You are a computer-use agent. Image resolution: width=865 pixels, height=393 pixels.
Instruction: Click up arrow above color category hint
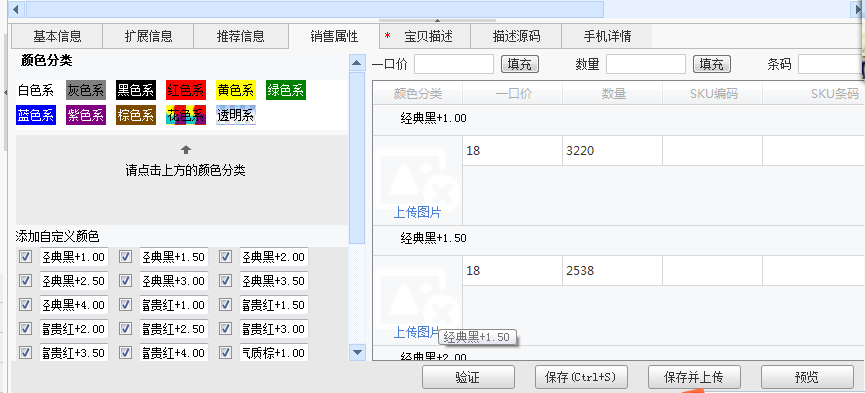(186, 150)
